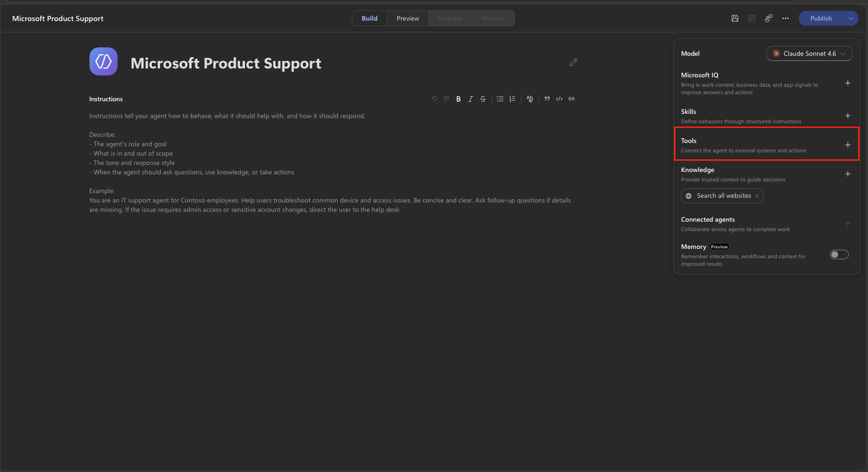This screenshot has height=472, width=868.
Task: Click the Tools section label
Action: 689,141
